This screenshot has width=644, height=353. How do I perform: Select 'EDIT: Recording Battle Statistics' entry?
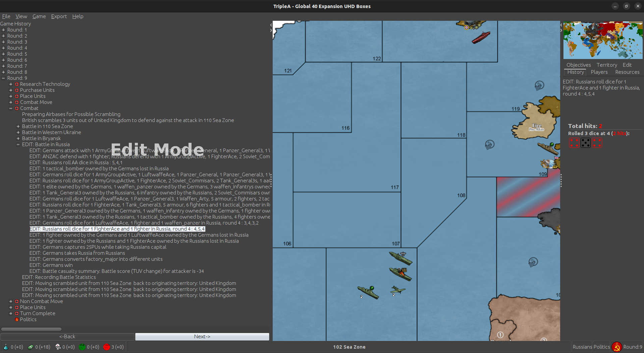pyautogui.click(x=59, y=277)
